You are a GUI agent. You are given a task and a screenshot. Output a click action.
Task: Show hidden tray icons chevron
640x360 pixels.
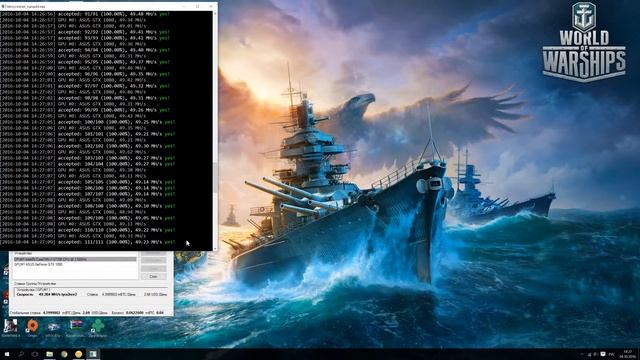tap(582, 354)
